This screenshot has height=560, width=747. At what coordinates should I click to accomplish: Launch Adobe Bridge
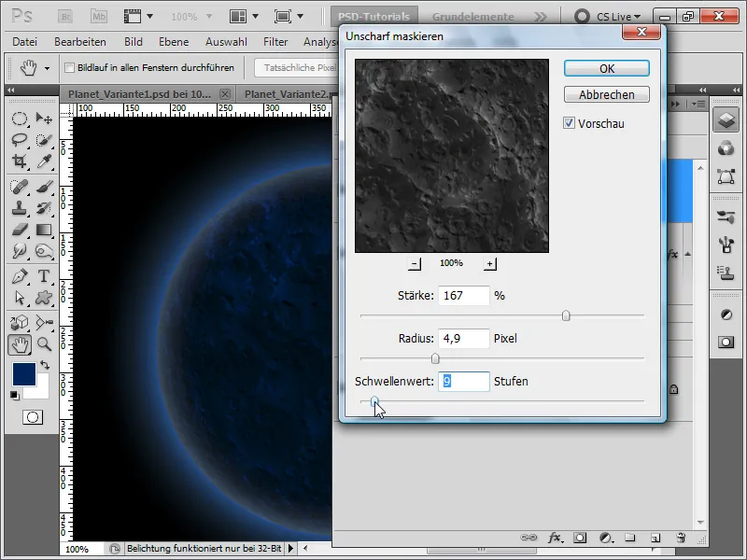65,17
